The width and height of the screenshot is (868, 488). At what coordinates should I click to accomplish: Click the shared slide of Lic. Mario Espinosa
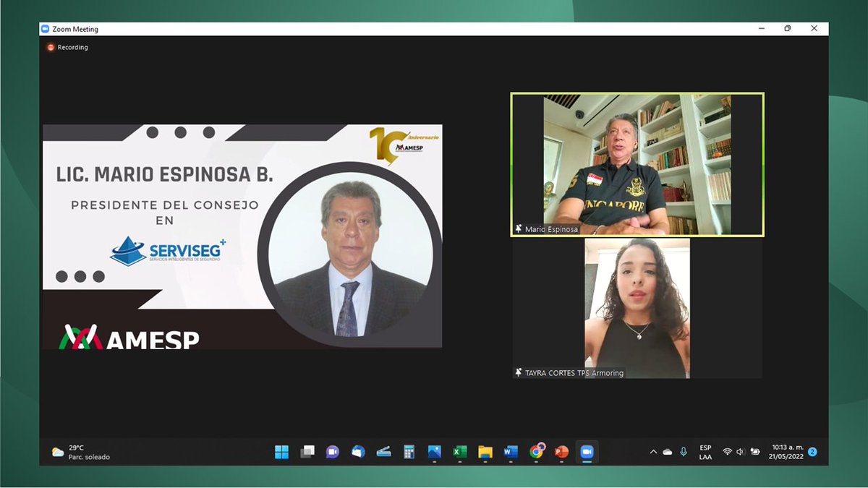click(x=242, y=236)
